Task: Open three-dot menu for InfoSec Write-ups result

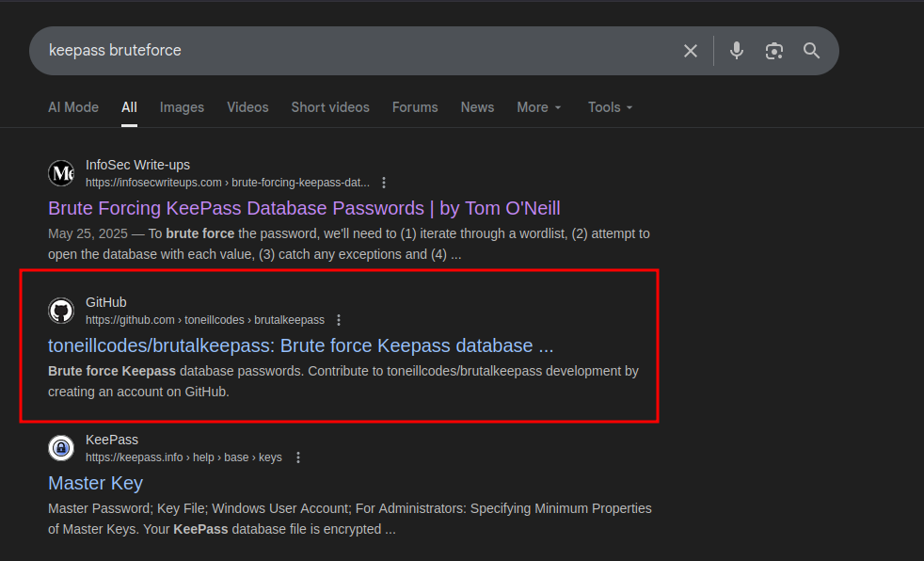Action: click(x=384, y=183)
